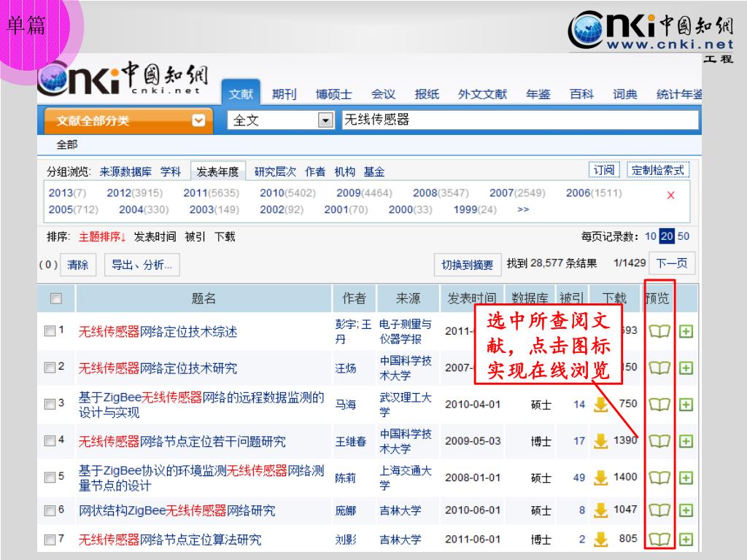
Task: Click green plus icon in 王继春's row
Action: (686, 441)
